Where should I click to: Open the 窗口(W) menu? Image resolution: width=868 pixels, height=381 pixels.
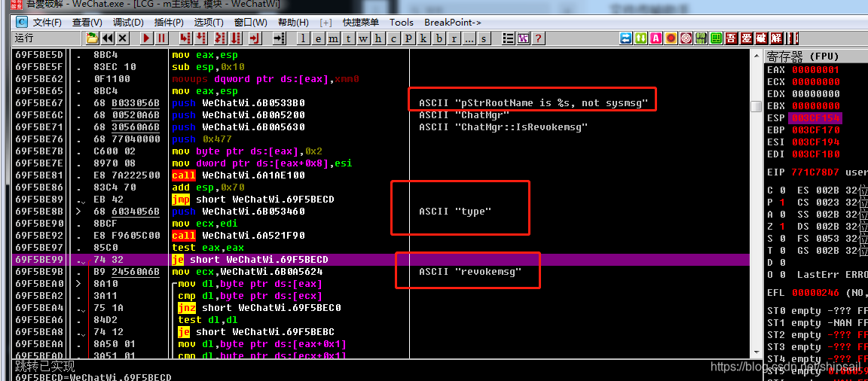click(250, 22)
